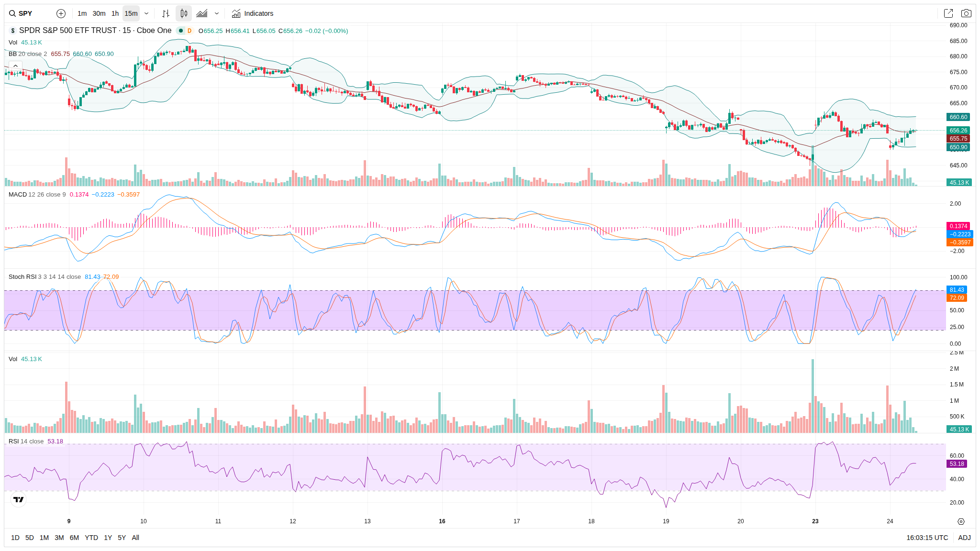Switch to the 1h interval
Viewport: 980px width, 551px height.
click(115, 13)
